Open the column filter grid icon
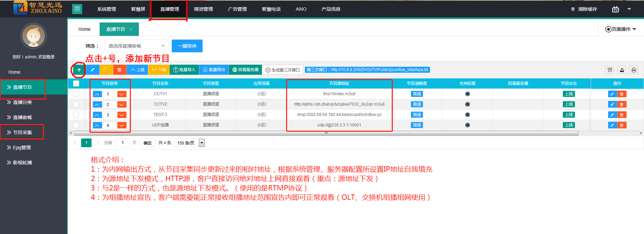The width and height of the screenshot is (644, 234). [610, 70]
